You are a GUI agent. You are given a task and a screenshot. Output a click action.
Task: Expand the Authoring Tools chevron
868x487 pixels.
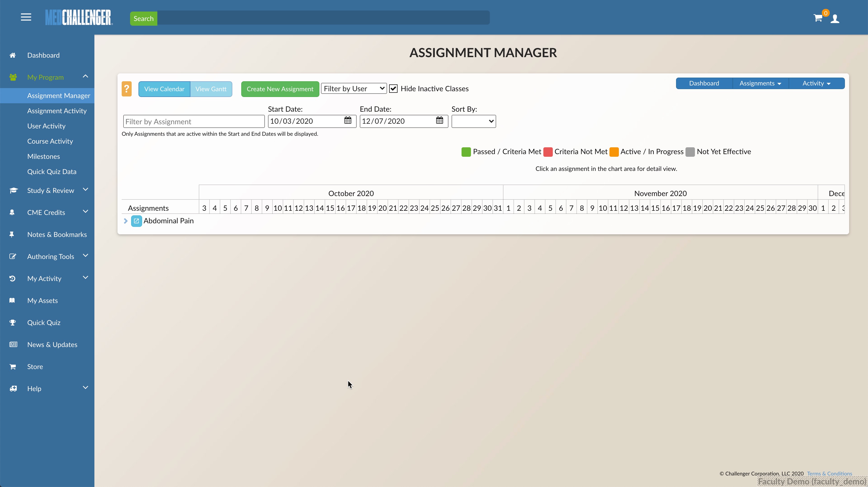coord(85,256)
